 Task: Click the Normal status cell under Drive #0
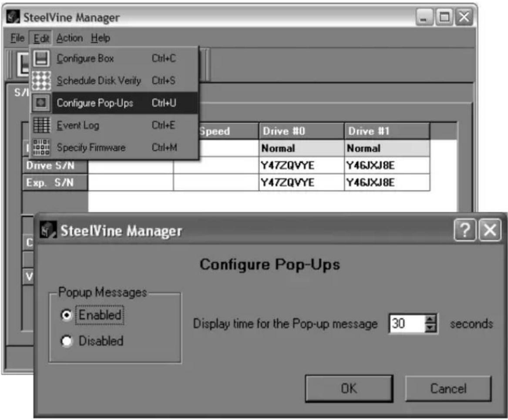[301, 148]
